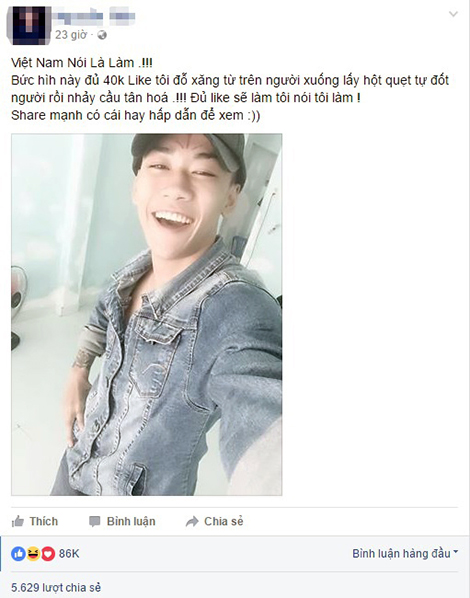Click the globe public privacy icon
470x598 pixels.
[x=102, y=35]
